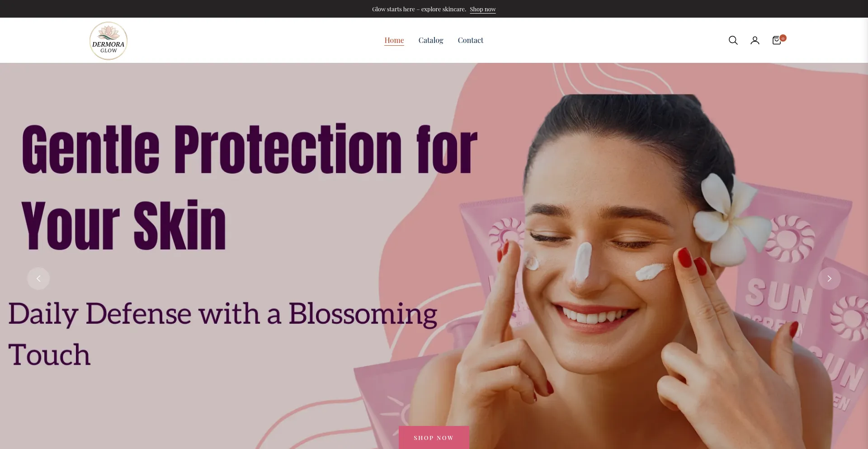
Task: Open the shopping bag cart icon
Action: pos(776,41)
